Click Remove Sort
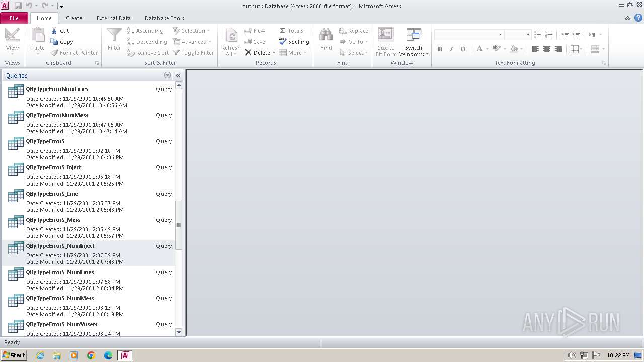644x362 pixels. pos(147,53)
